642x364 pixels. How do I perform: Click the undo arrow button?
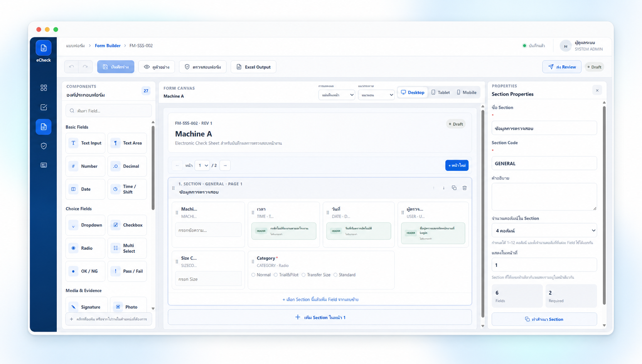(x=71, y=67)
